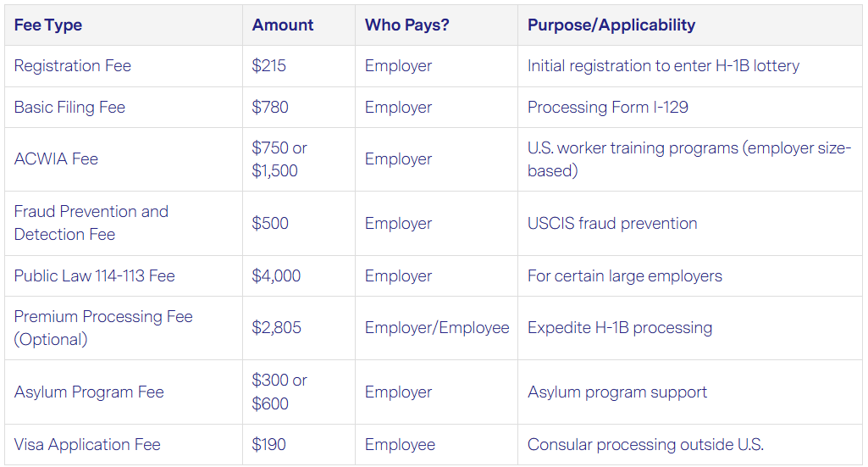Viewport: 868px width, 467px height.
Task: Select the $2,805 amount cell
Action: click(x=276, y=328)
